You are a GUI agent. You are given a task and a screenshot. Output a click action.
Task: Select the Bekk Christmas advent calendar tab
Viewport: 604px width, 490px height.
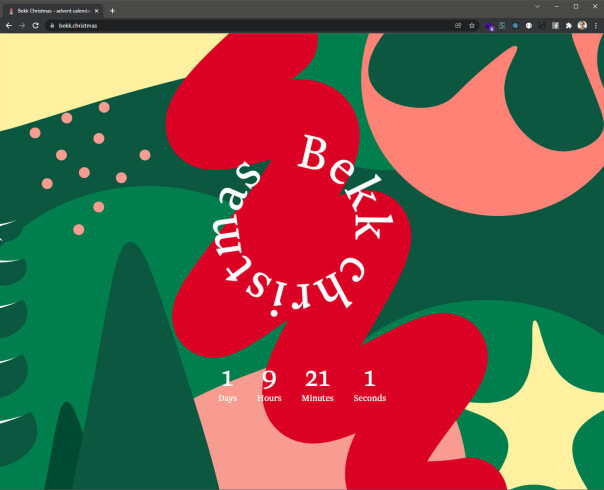[x=53, y=11]
